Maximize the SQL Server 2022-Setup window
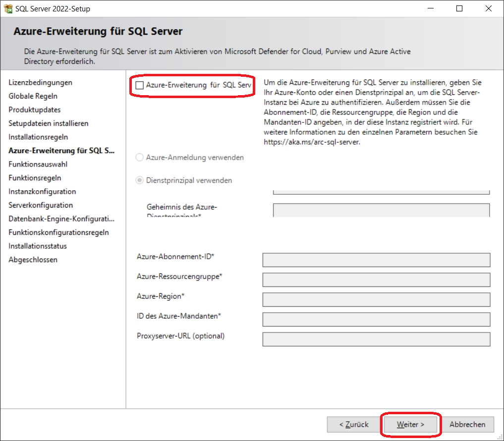504x441 pixels. 459,9
